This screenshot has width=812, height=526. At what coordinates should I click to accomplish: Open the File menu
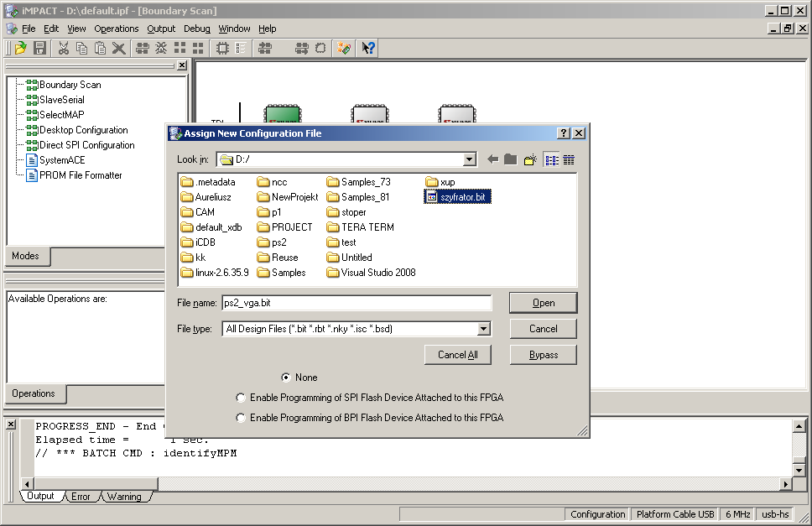click(x=29, y=29)
